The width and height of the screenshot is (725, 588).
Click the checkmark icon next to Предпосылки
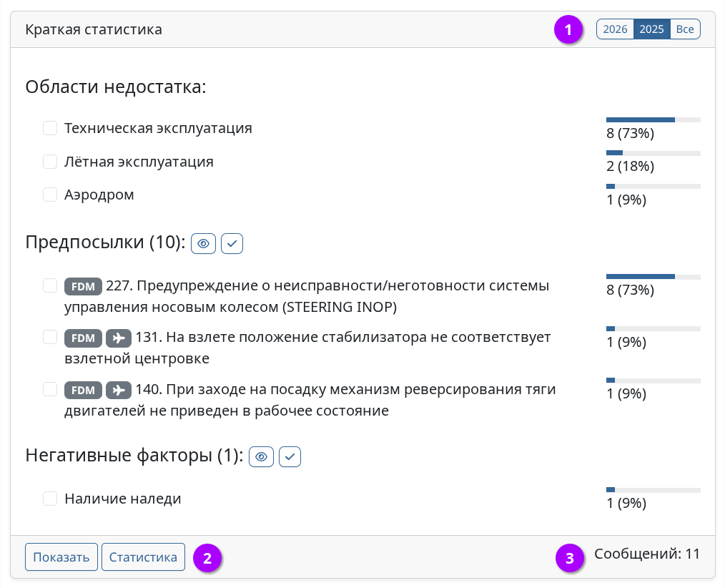pos(232,244)
